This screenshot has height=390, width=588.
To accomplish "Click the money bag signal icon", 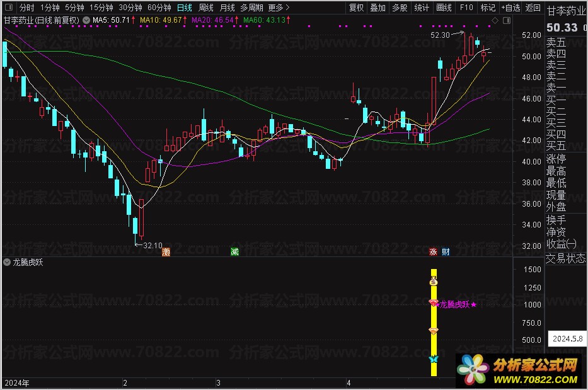I will 434,281.
